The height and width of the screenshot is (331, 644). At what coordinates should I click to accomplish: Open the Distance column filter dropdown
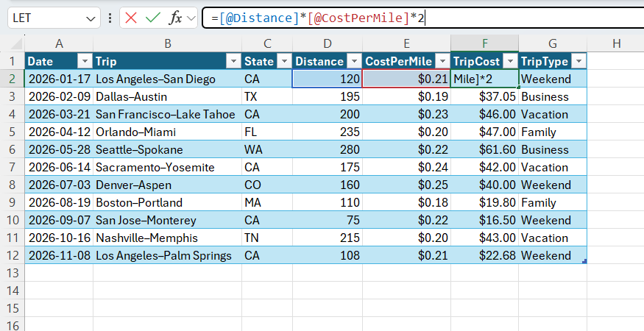355,62
